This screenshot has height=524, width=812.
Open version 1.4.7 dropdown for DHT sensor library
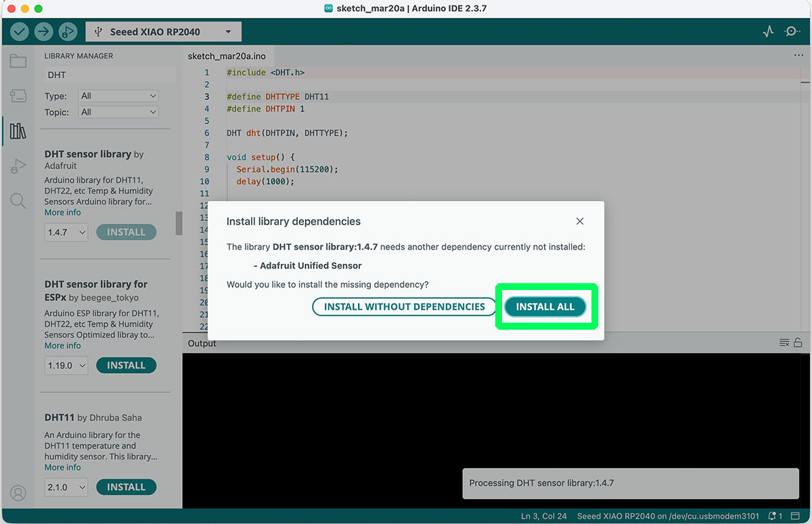tap(66, 232)
